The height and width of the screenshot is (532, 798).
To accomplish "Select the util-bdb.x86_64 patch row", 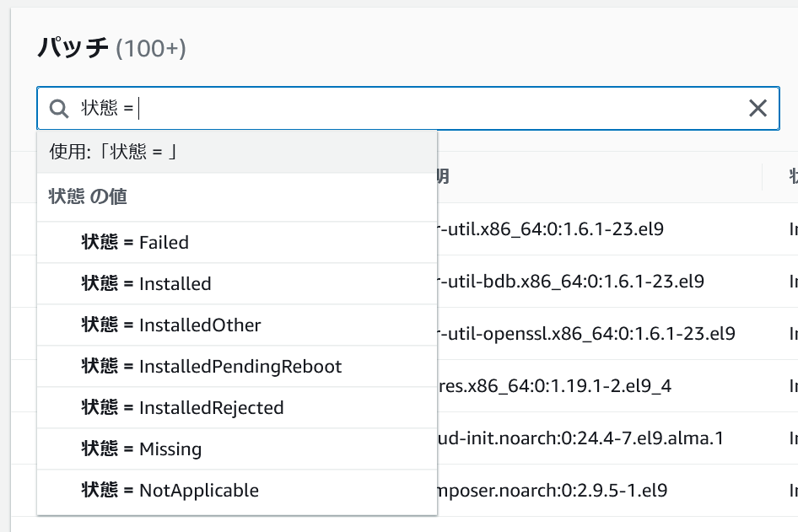I will pyautogui.click(x=572, y=281).
